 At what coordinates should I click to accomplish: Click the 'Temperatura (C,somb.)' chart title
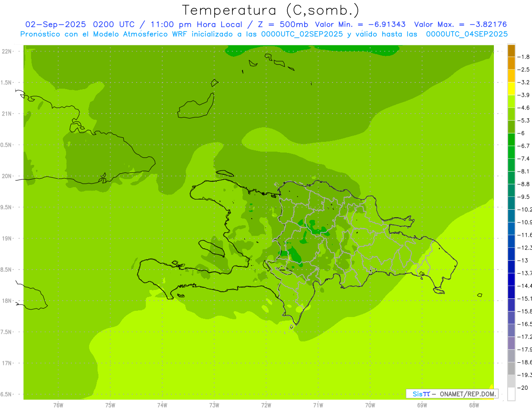(271, 10)
